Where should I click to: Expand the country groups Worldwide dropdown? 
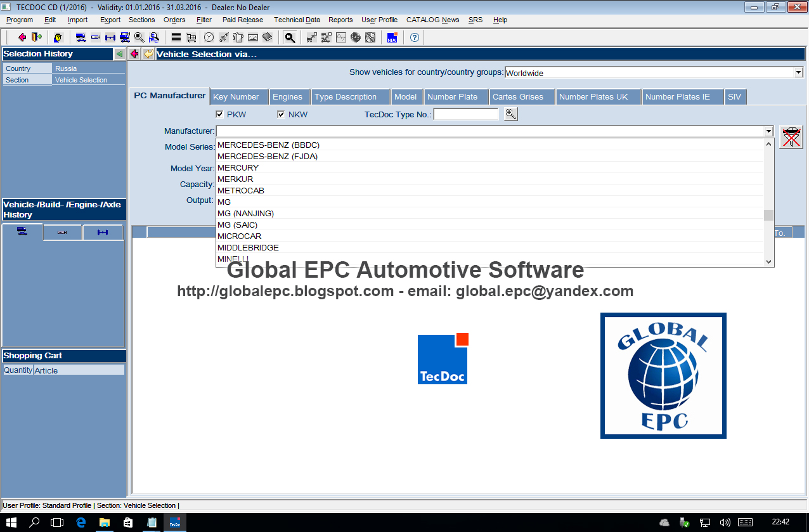point(798,73)
